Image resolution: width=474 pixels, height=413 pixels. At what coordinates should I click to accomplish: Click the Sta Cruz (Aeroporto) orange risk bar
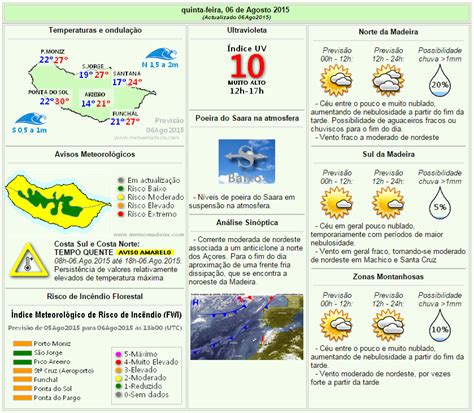coord(22,371)
